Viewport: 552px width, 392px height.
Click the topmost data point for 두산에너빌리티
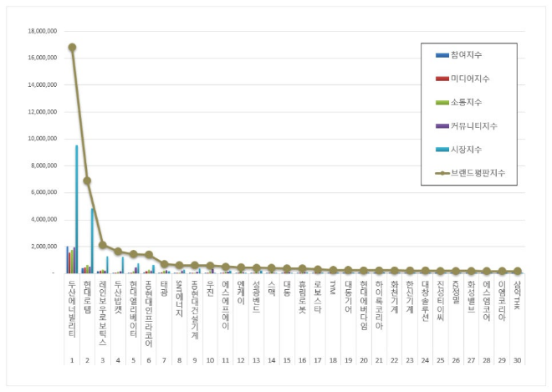point(72,47)
